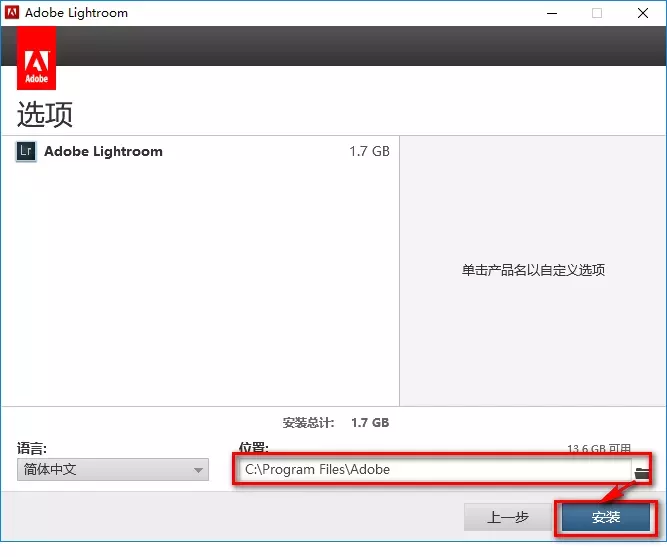
Task: Open the folder browse icon beside the location
Action: coord(642,470)
